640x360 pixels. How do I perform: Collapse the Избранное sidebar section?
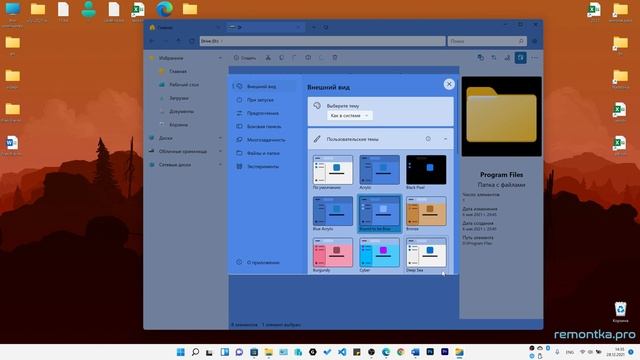coord(220,58)
